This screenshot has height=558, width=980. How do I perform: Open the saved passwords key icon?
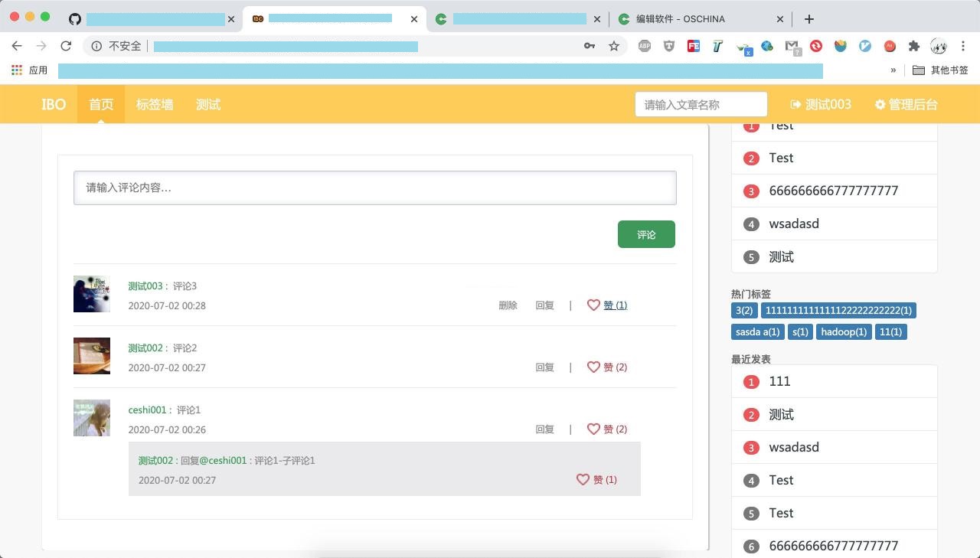[x=590, y=46]
